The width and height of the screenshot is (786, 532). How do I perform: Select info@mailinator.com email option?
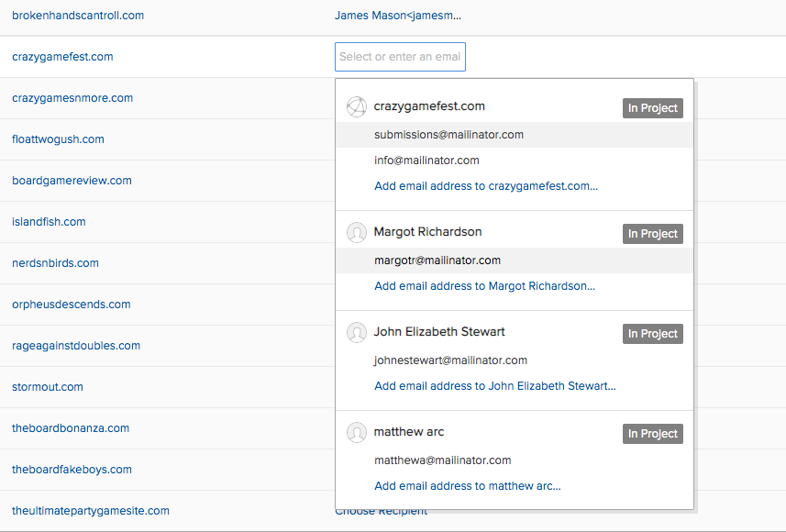pos(426,161)
